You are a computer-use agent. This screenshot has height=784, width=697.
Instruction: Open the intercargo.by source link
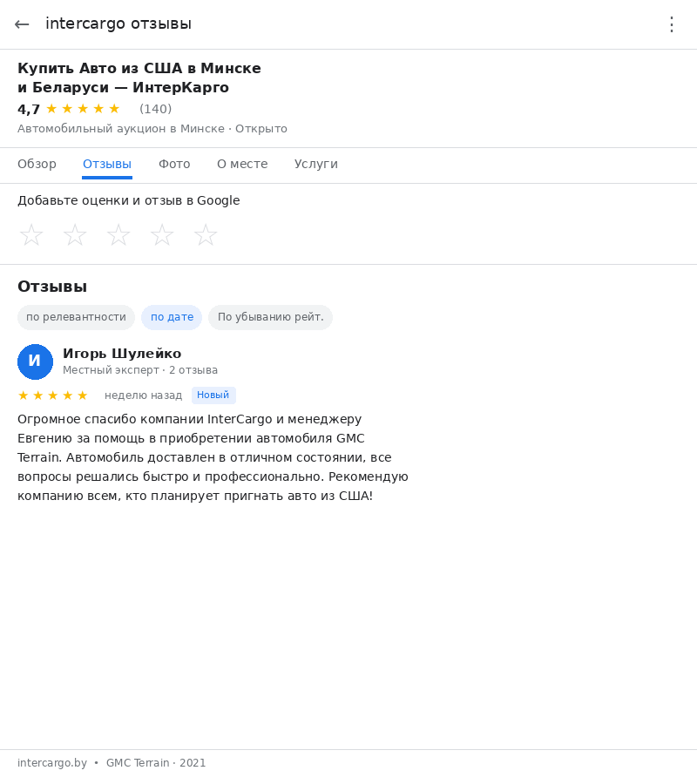pos(52,763)
